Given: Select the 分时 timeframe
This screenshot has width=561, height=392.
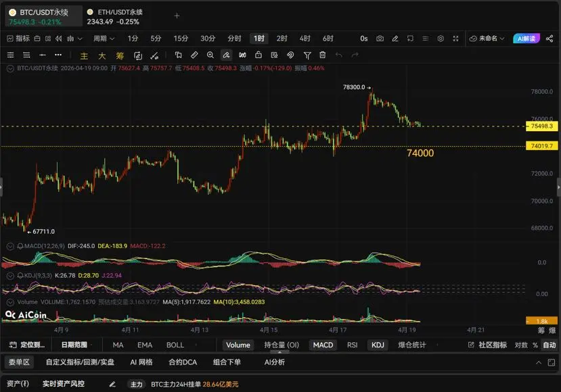Looking at the screenshot, I should tap(234, 39).
